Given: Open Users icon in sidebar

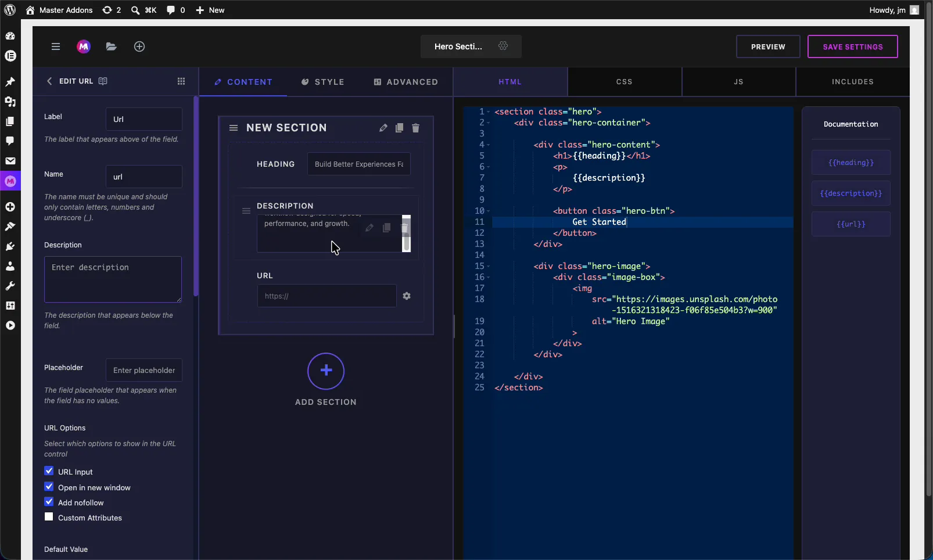Looking at the screenshot, I should 10,266.
